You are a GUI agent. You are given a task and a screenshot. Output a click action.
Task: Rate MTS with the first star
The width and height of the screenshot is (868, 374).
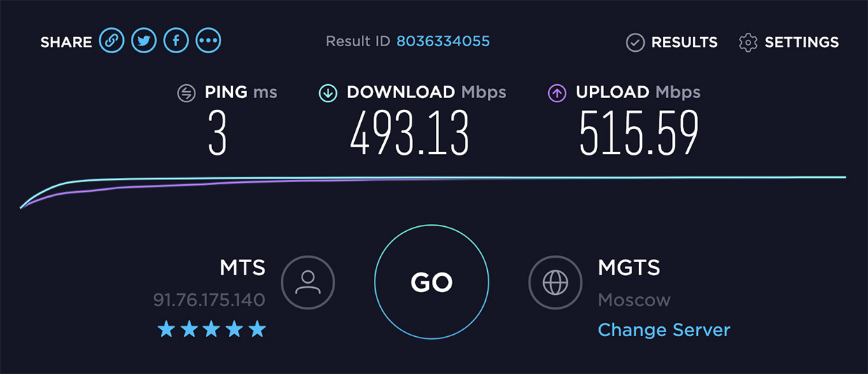tap(166, 328)
